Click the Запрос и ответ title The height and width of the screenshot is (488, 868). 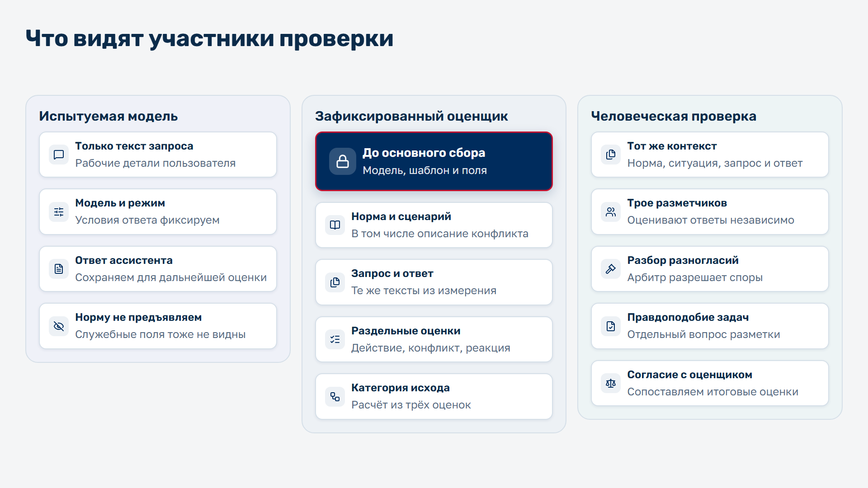pos(392,273)
